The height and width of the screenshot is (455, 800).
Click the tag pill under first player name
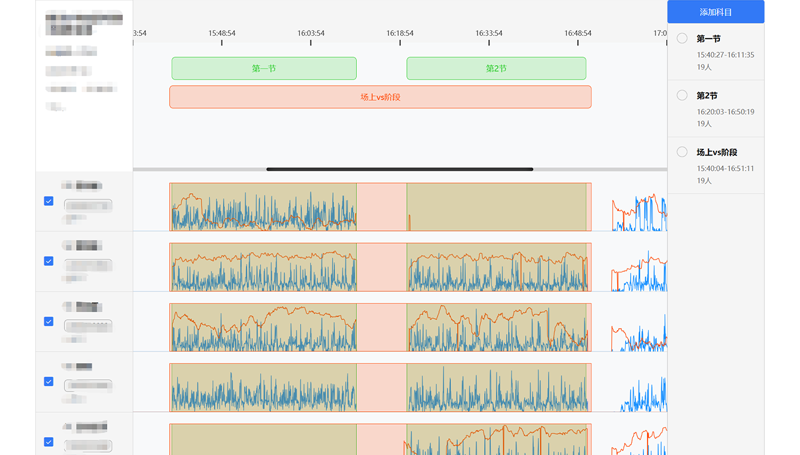coord(88,206)
